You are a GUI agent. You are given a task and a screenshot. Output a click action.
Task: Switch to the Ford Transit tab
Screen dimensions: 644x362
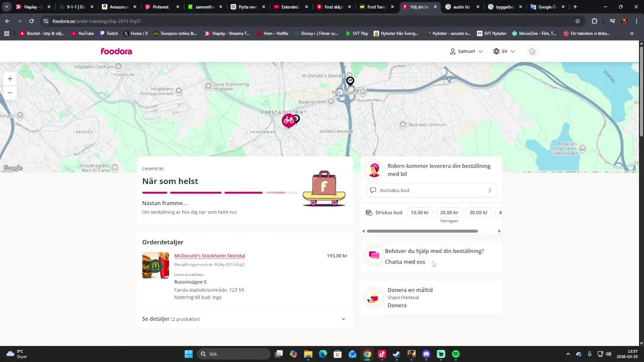click(x=375, y=7)
